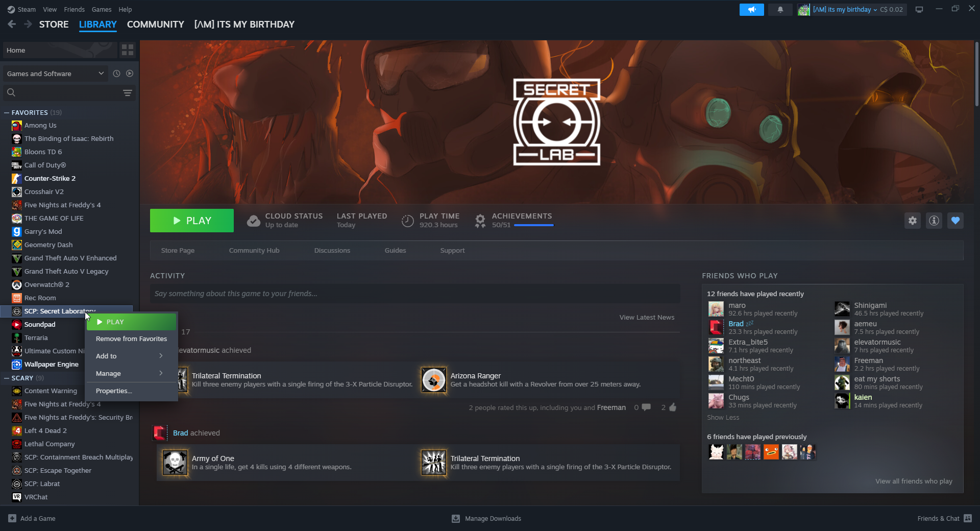The width and height of the screenshot is (980, 531).
Task: Click the thumbs-up rate icon
Action: click(673, 407)
